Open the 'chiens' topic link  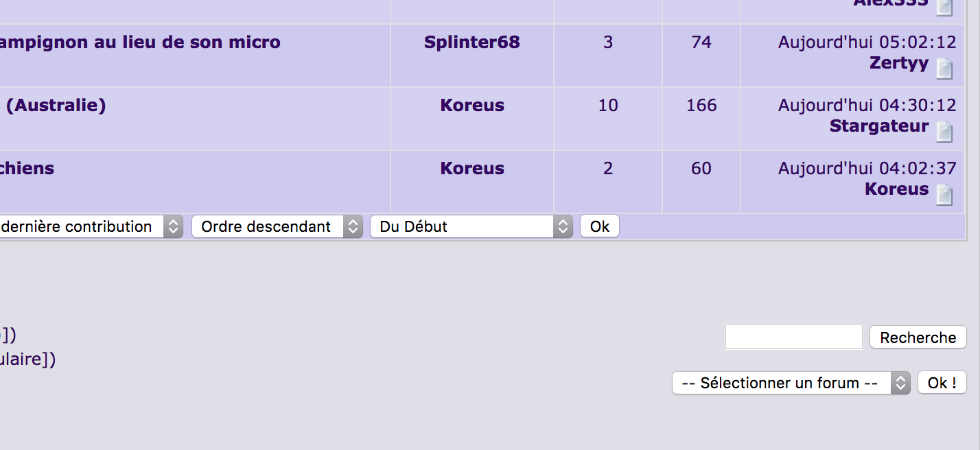click(x=27, y=169)
